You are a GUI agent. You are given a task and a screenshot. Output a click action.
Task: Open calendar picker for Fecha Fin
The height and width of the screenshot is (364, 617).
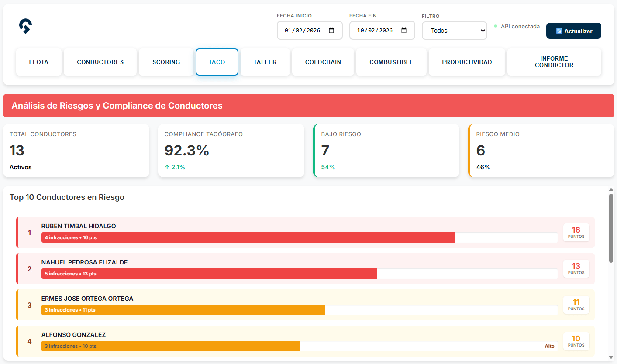[404, 31]
